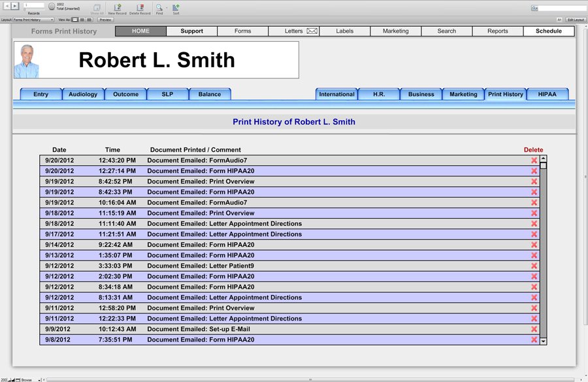Delete the 1:35:07 PM HIPAA20 entry
588x382 pixels.
534,255
